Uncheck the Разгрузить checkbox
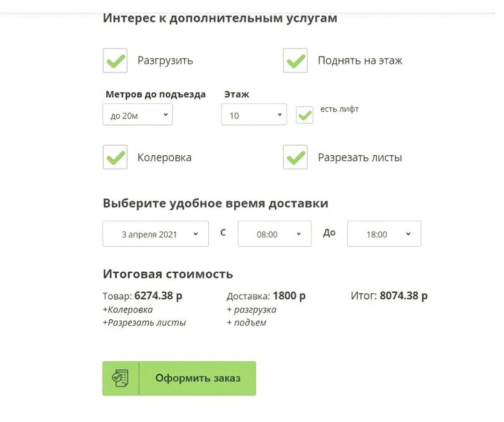This screenshot has height=422, width=504. coord(115,61)
